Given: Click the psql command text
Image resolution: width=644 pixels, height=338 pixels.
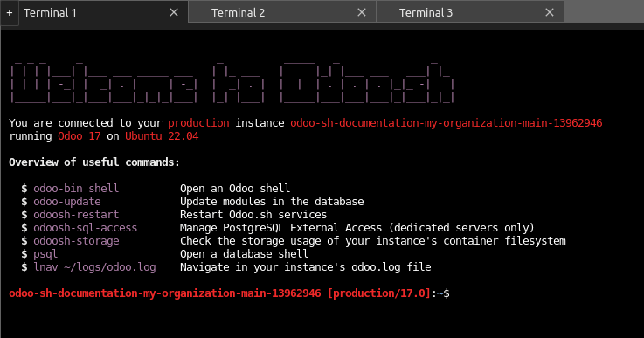Looking at the screenshot, I should tap(45, 255).
